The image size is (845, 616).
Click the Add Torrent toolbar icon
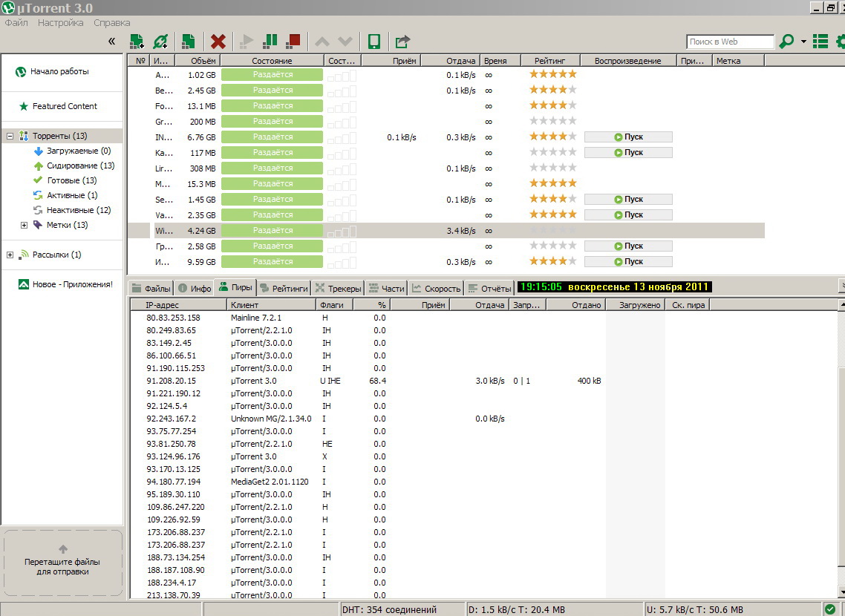coord(137,42)
